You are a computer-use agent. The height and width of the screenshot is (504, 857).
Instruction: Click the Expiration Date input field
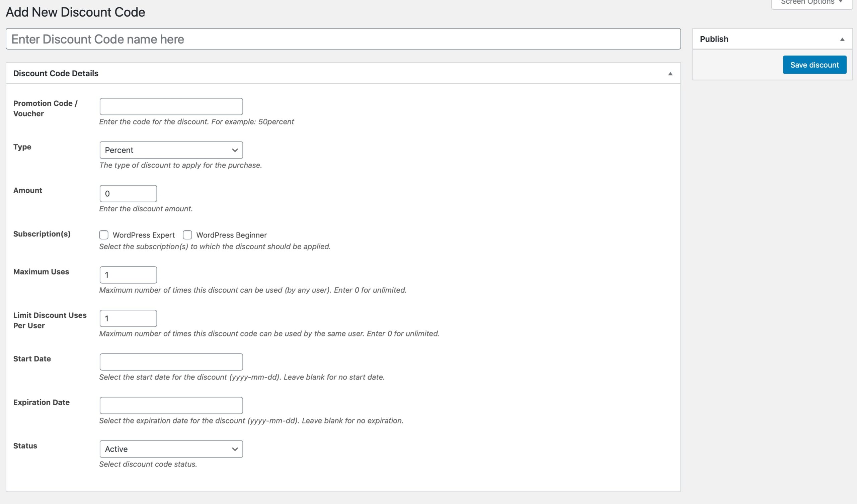tap(171, 405)
